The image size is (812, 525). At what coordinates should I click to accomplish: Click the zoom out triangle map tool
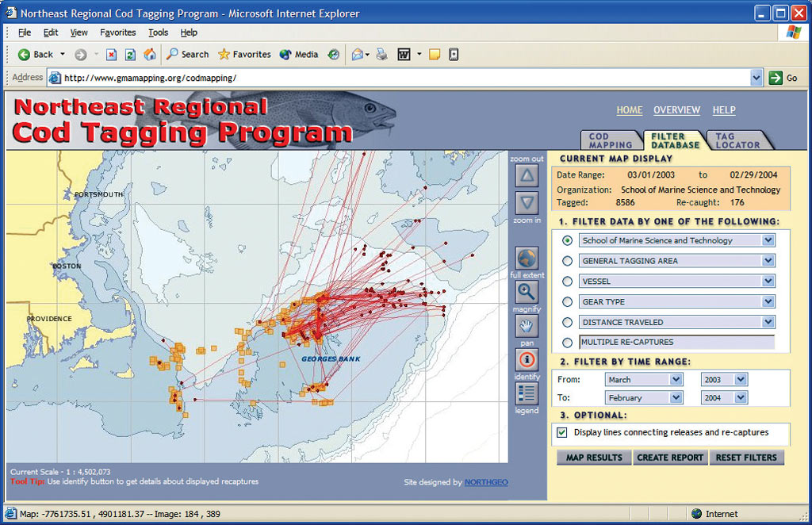pos(527,175)
